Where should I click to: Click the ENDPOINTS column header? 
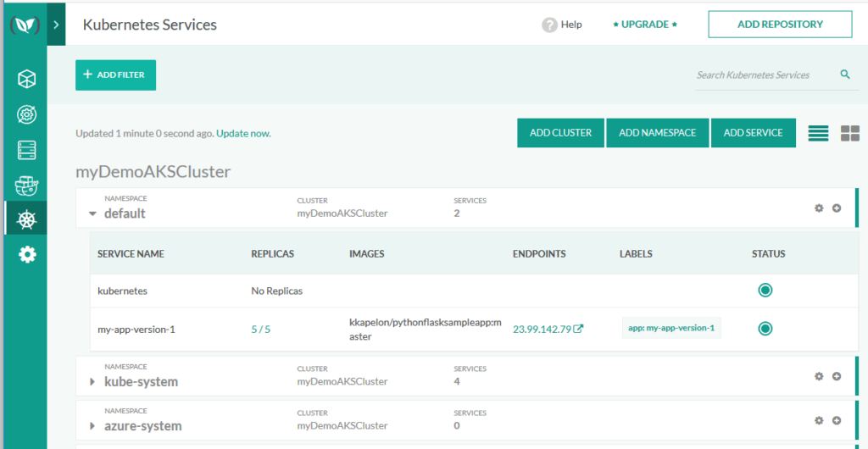pyautogui.click(x=539, y=254)
